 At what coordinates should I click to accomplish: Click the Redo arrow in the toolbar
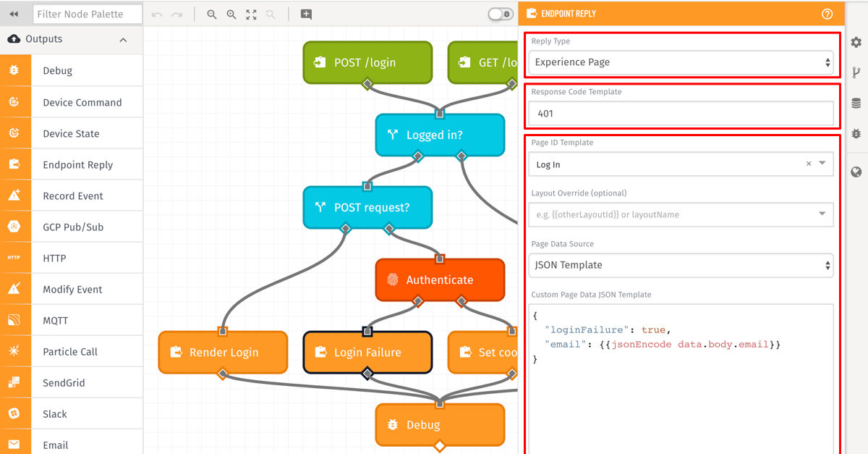176,14
